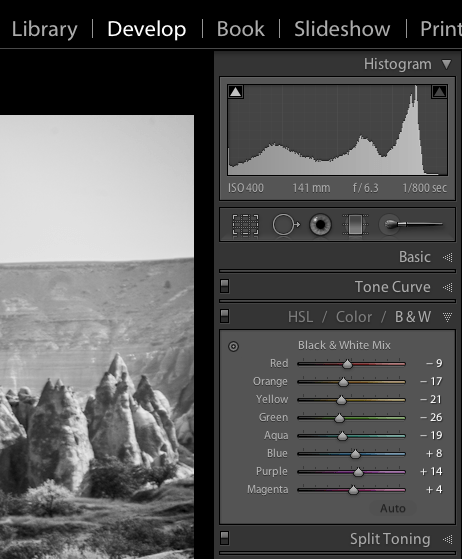Adjust the Magenta slider in B&W Mix

(353, 490)
